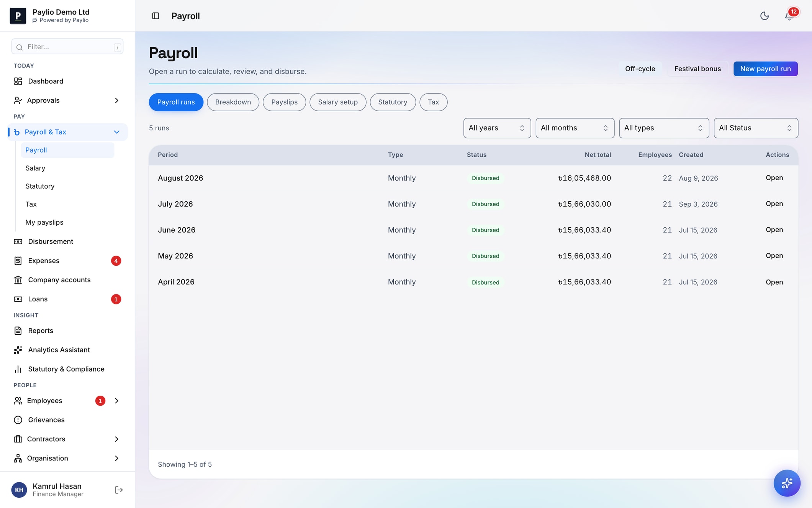The image size is (812, 508).
Task: Open the All Status dropdown
Action: [756, 128]
